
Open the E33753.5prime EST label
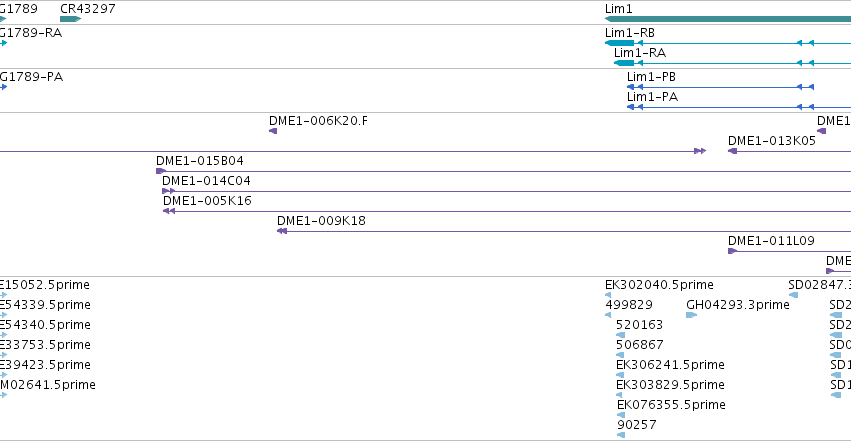[x=45, y=345]
